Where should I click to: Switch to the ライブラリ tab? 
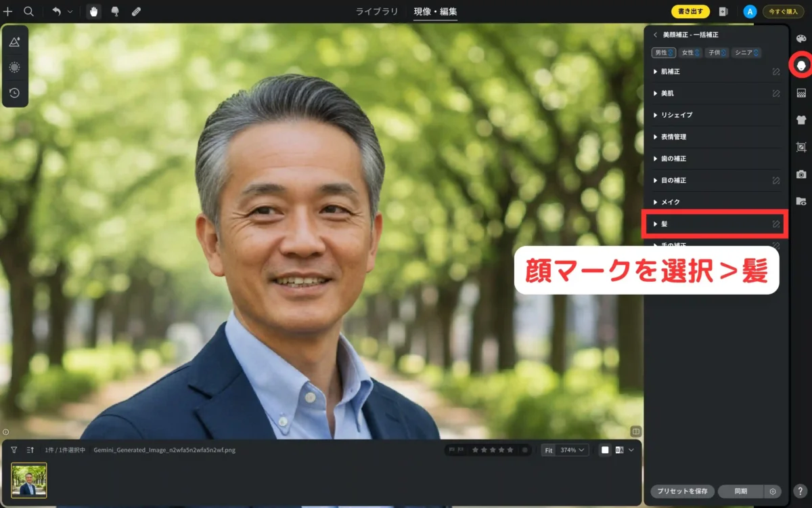[377, 12]
